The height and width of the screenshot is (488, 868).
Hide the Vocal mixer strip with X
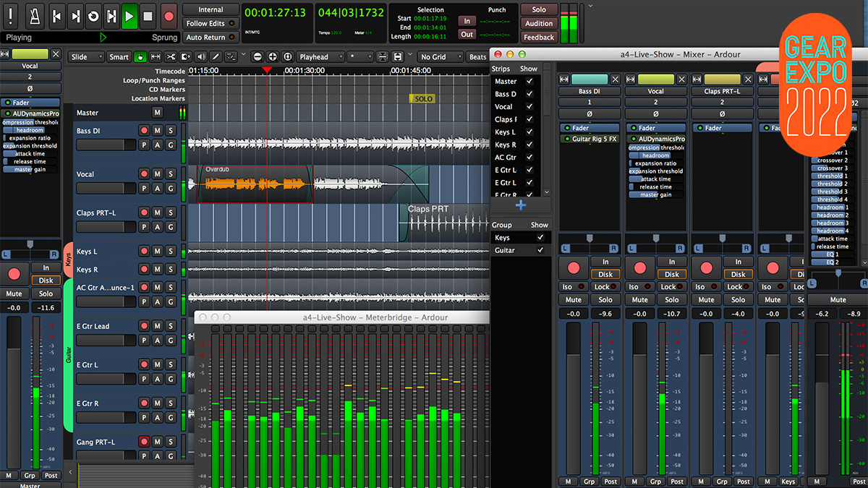pos(681,80)
